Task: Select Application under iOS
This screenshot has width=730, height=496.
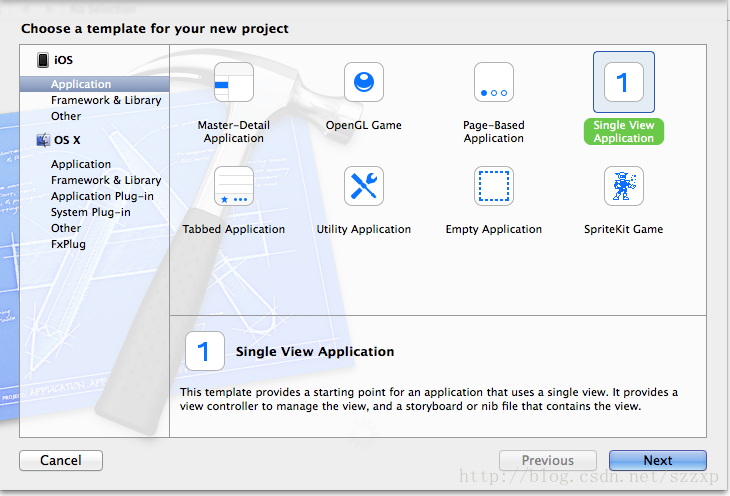Action: point(95,84)
